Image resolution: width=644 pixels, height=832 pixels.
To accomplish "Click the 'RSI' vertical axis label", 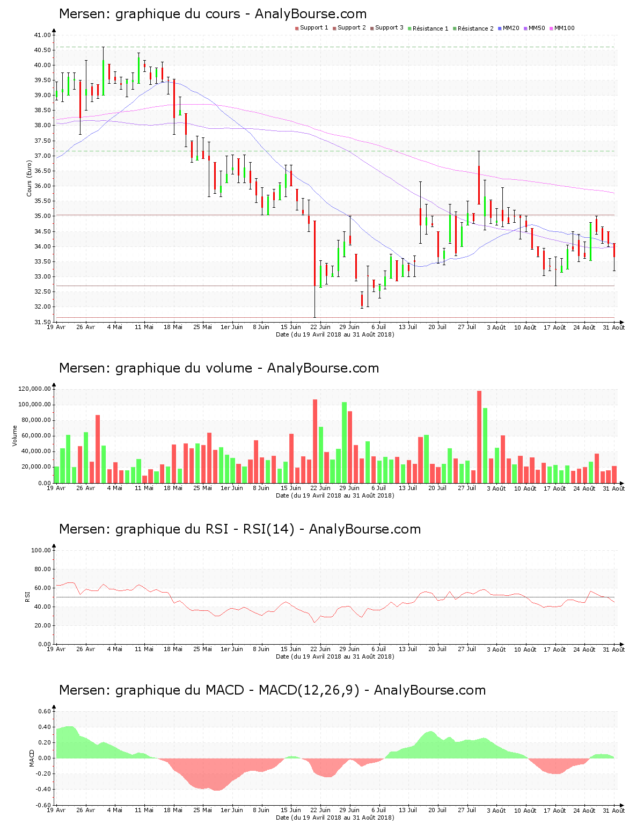I will pos(27,596).
